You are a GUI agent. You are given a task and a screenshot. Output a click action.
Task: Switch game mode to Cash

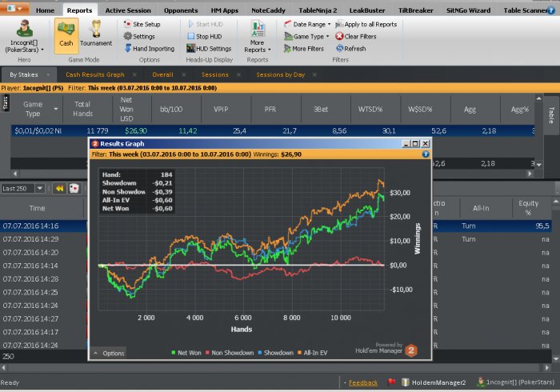(66, 36)
